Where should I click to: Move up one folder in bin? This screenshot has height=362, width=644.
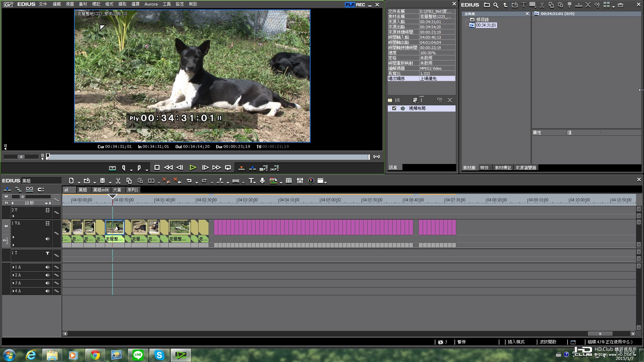pyautogui.click(x=505, y=5)
